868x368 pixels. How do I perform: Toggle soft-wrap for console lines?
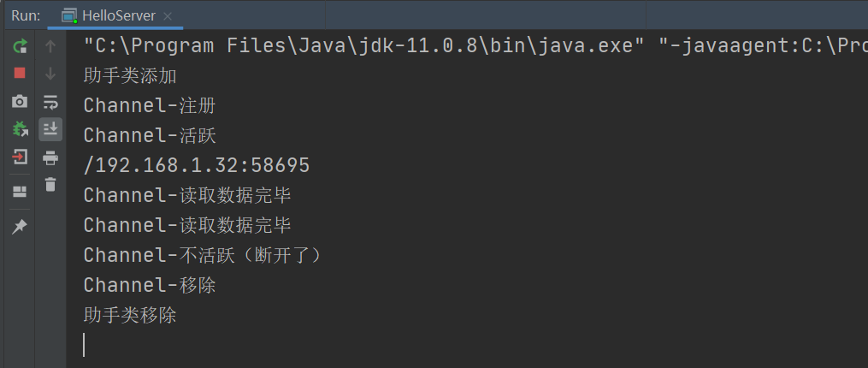(50, 102)
